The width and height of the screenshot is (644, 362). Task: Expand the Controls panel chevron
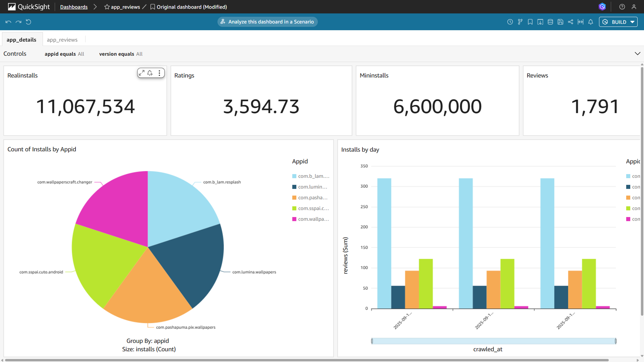coord(637,54)
